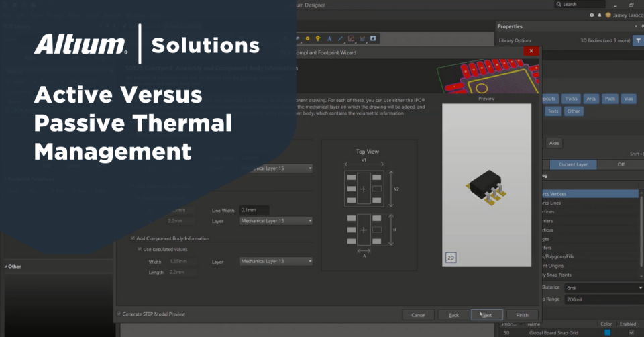The width and height of the screenshot is (644, 337).
Task: Open the settings gear icon
Action: pos(590,15)
